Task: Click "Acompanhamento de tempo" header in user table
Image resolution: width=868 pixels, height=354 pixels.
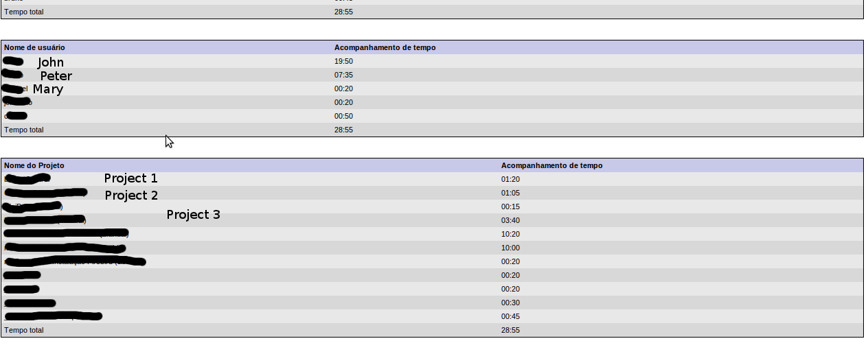Action: click(x=385, y=47)
